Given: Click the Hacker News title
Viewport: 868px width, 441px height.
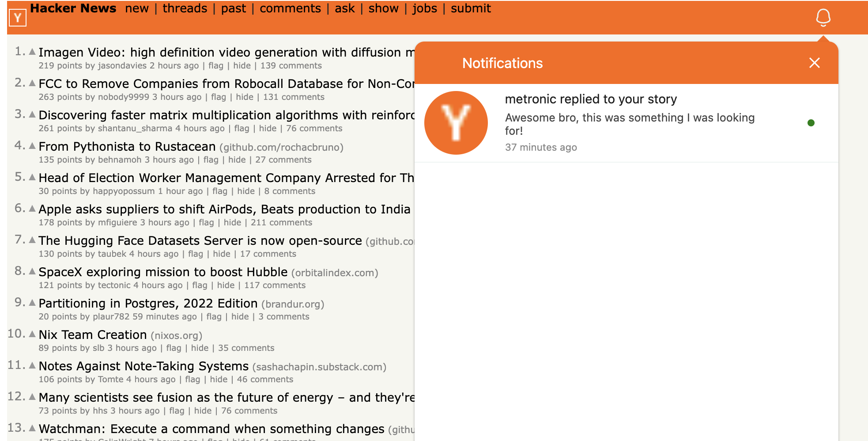Looking at the screenshot, I should 73,8.
